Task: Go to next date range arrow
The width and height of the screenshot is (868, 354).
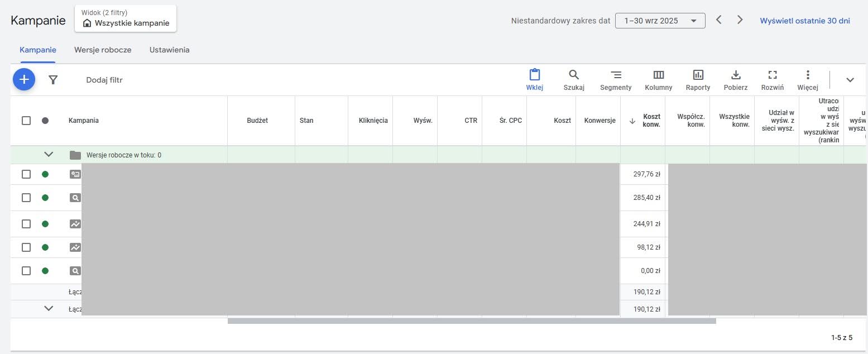Action: [x=740, y=20]
